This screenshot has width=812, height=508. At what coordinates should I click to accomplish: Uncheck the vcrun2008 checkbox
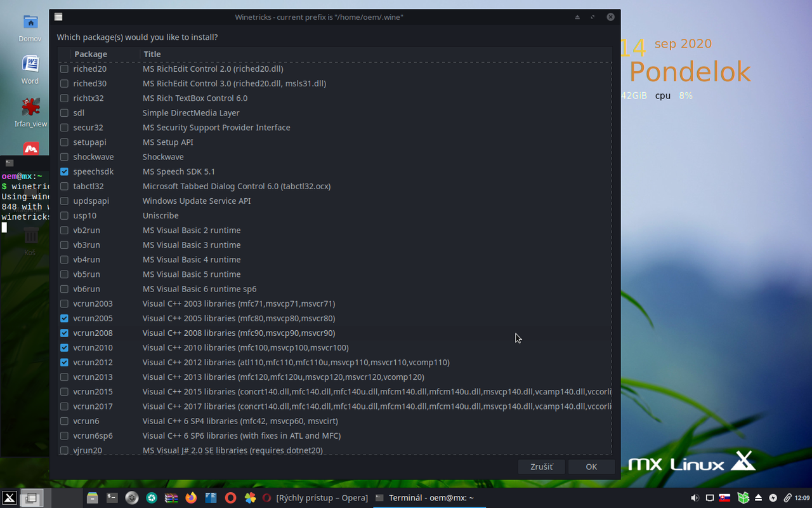64,333
